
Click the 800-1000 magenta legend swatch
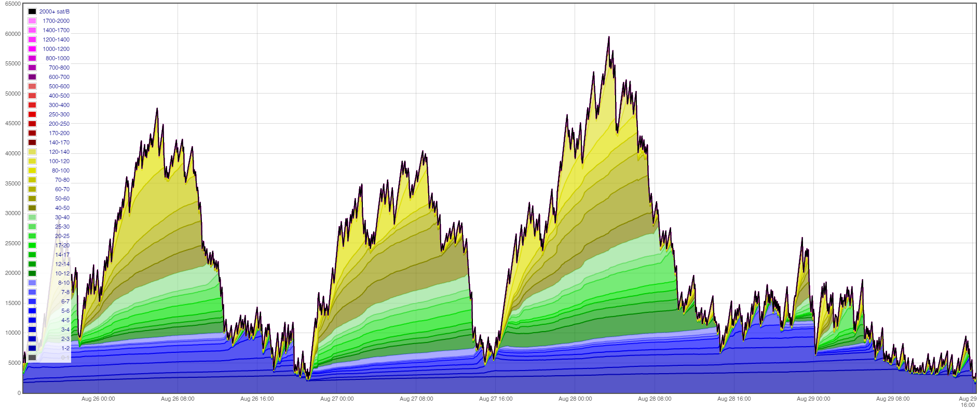click(x=32, y=58)
